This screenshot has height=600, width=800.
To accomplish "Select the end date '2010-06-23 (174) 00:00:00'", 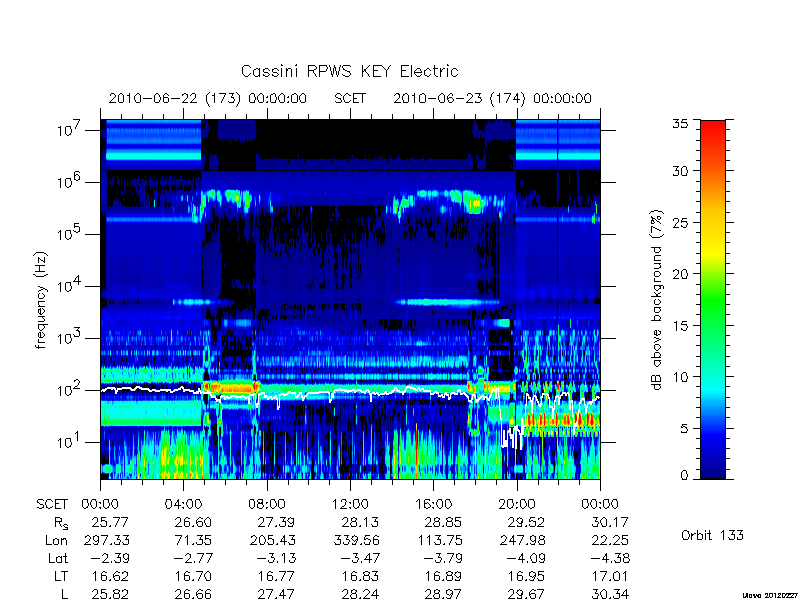I will [x=492, y=98].
